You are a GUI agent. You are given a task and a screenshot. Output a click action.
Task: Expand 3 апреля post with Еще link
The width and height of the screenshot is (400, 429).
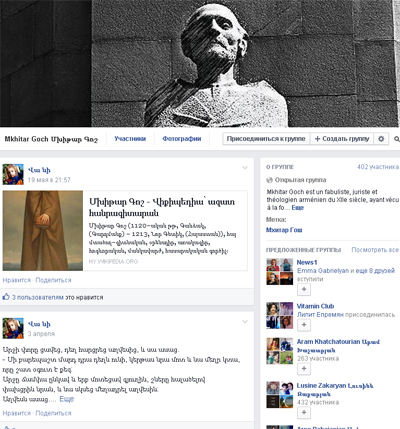tap(67, 399)
